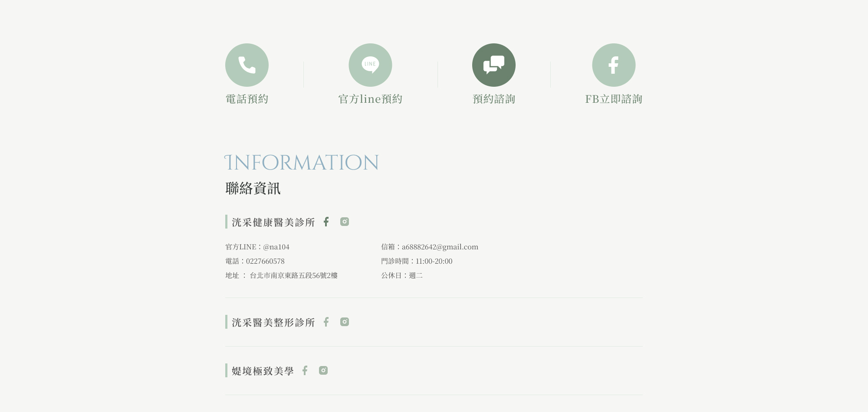Open the large Facebook consultation icon
This screenshot has width=868, height=412.
click(614, 65)
